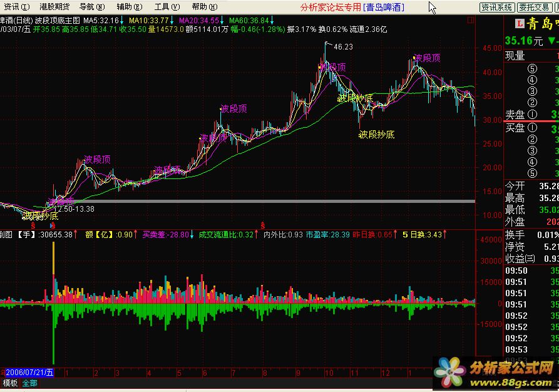Viewport: 559px width, 392px height.
Task: Click the red L icon beside 青岛 stock name
Action: pos(520,24)
